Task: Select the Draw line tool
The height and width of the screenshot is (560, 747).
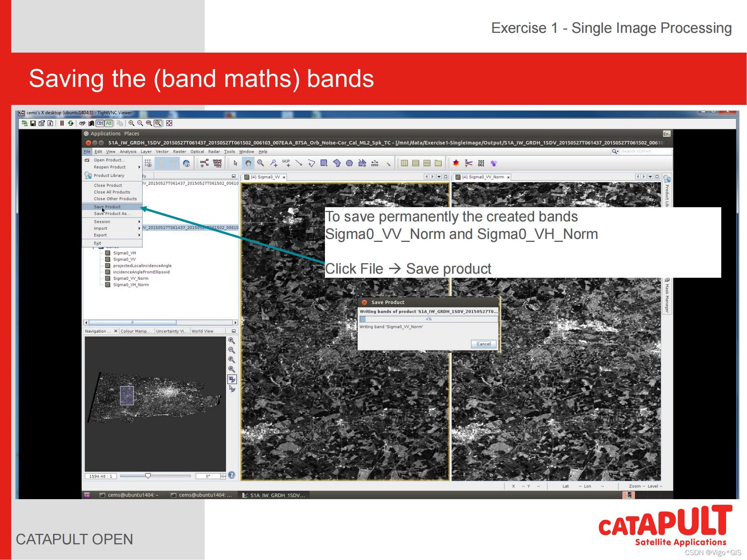Action: [x=299, y=163]
